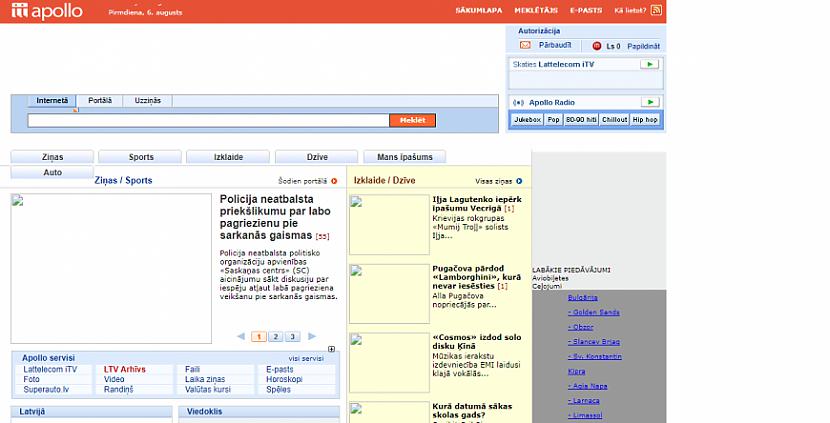Open Kurā datumā sākas skolas gads headline
Viewport: 830px width, 423px height.
pos(472,410)
